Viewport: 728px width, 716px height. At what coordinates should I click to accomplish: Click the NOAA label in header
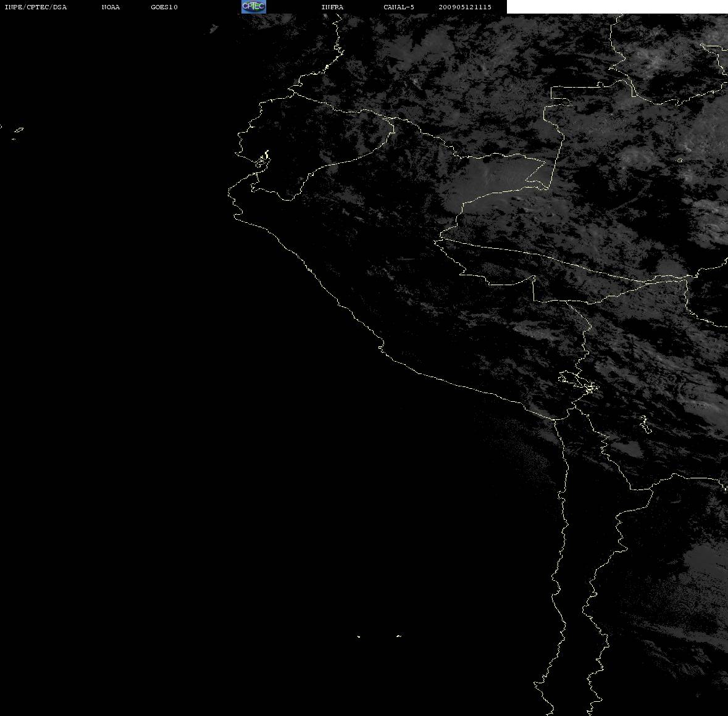[111, 7]
